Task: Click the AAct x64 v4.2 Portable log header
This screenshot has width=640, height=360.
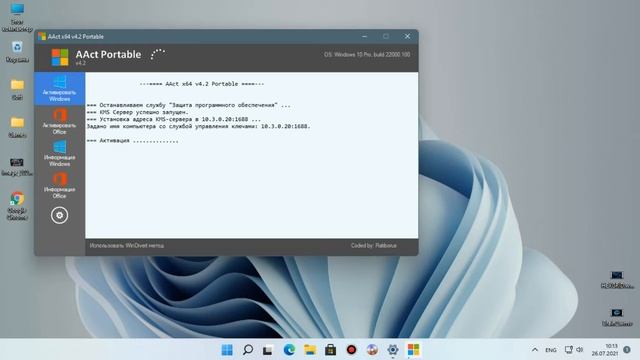Action: coord(202,84)
